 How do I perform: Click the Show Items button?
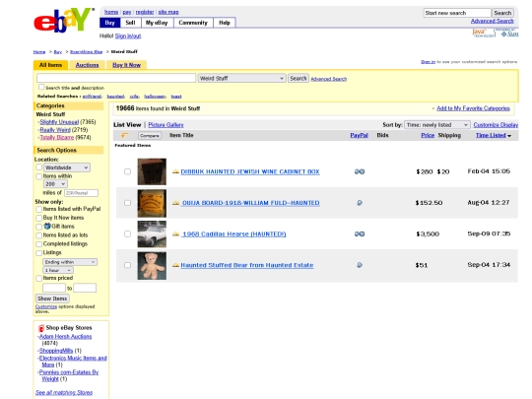click(52, 299)
